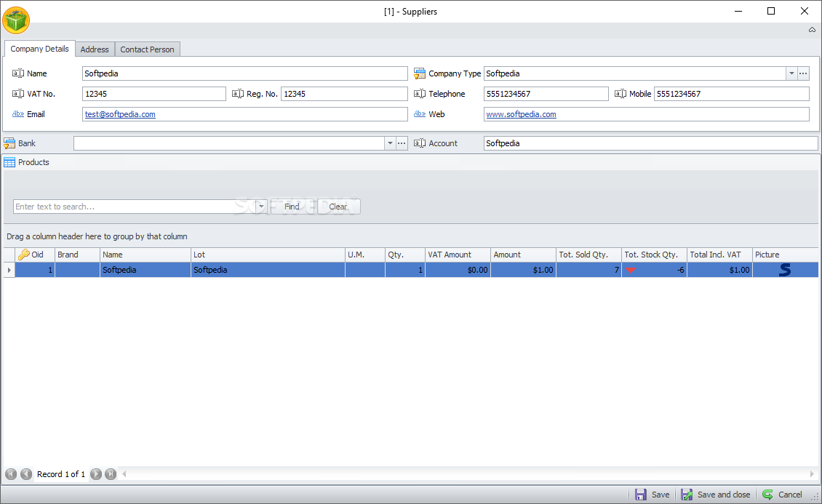Focus the VAT No. field

[x=154, y=94]
